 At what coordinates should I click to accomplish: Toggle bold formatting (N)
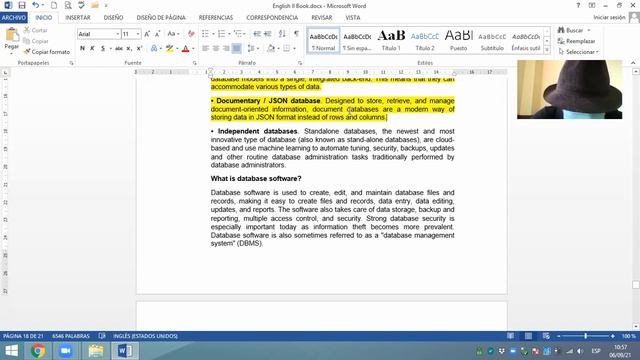click(82, 48)
